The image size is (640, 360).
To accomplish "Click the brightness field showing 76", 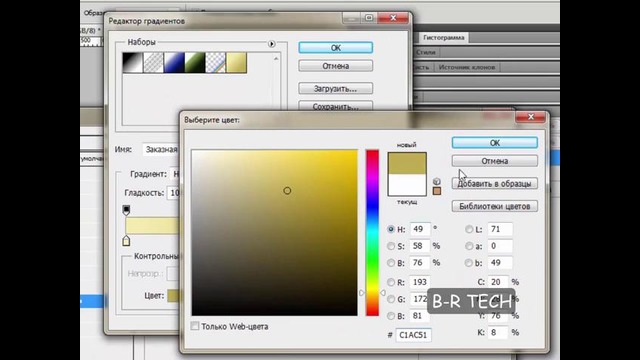I will click(x=420, y=262).
